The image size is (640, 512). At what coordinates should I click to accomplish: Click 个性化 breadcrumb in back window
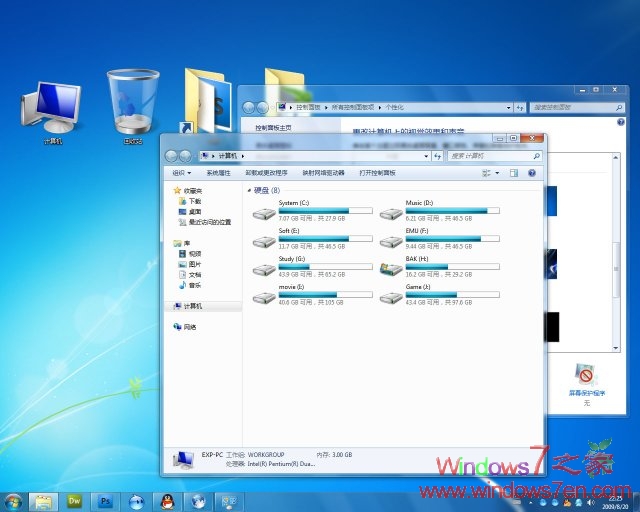tap(395, 107)
